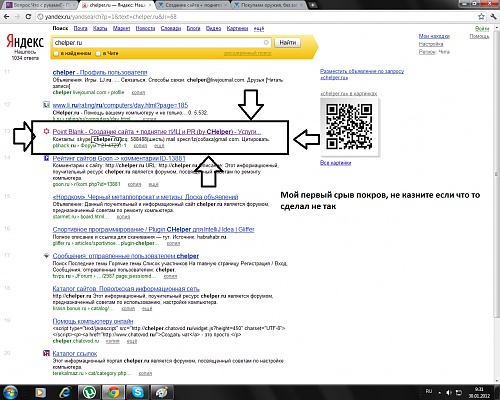Image resolution: width=500 pixels, height=400 pixels.
Task: Open a new browser tab
Action: [x=313, y=5]
